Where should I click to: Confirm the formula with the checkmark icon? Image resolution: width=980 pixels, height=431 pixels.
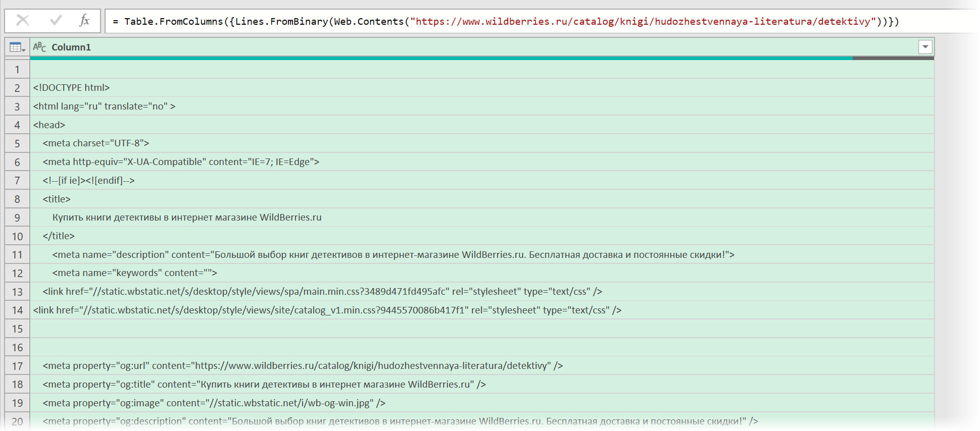coord(56,21)
